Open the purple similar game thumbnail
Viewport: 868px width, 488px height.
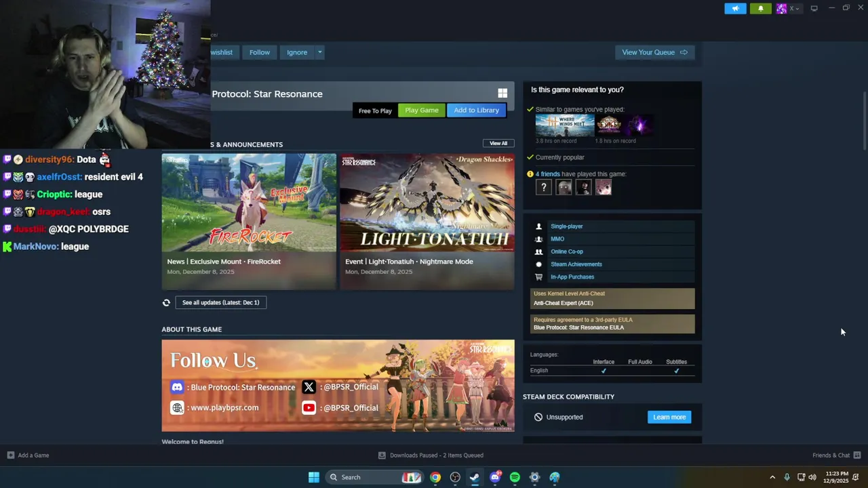639,125
